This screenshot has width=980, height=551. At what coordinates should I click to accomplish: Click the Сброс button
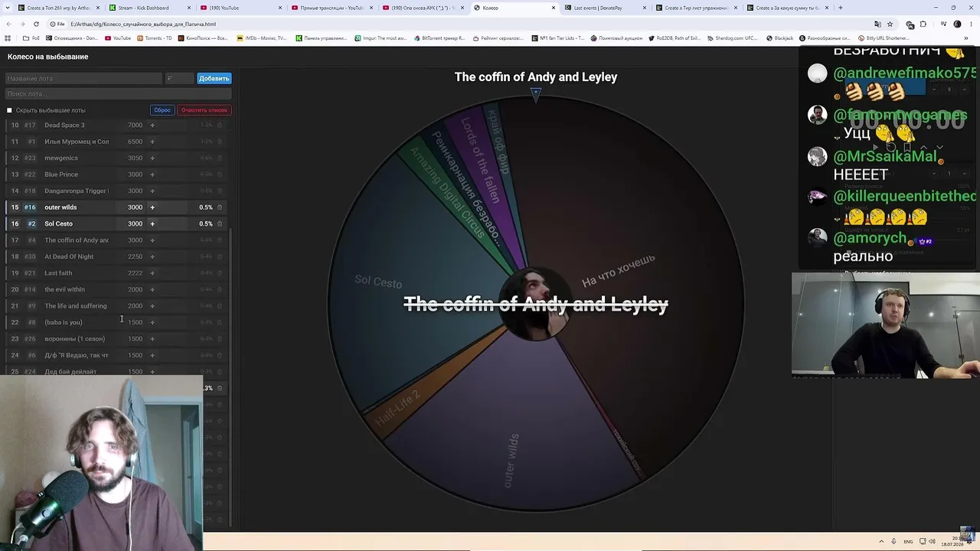click(x=162, y=110)
